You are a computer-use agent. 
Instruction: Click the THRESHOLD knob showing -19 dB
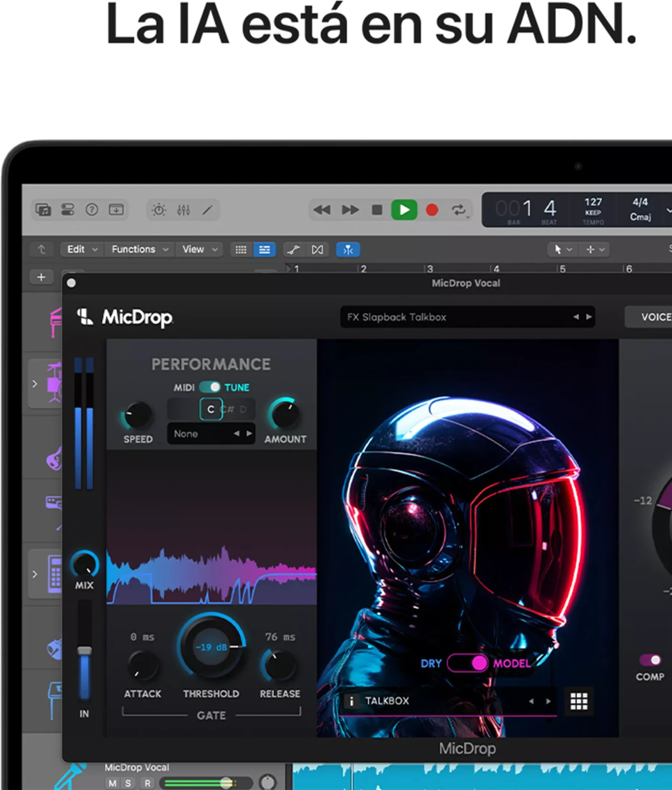211,647
